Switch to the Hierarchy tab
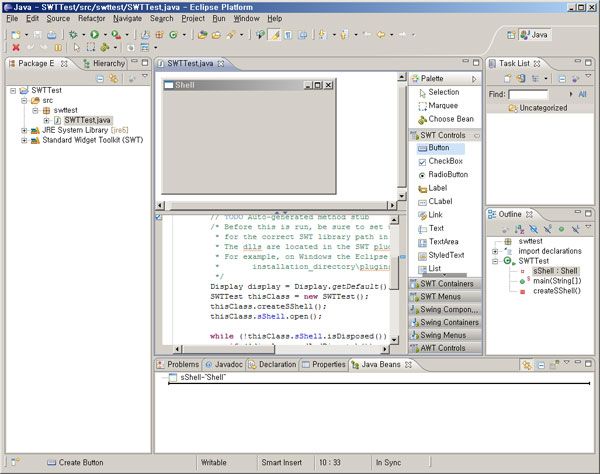The width and height of the screenshot is (600, 474). pyautogui.click(x=104, y=64)
